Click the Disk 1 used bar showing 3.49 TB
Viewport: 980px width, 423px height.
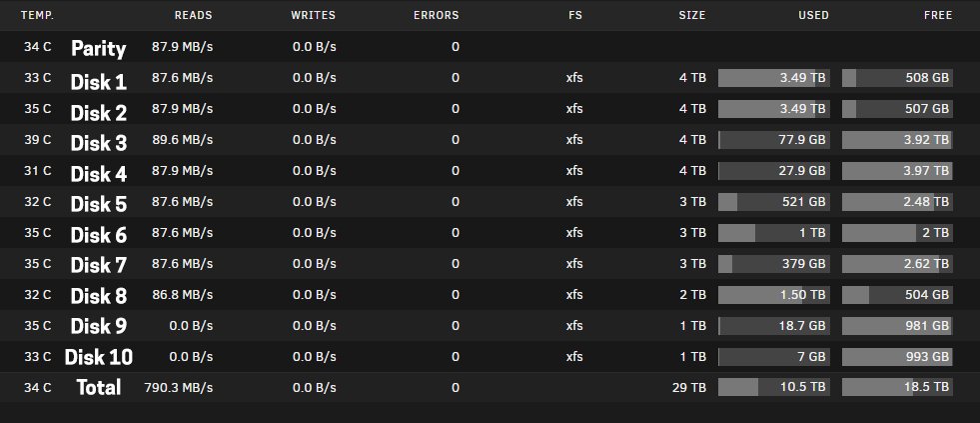pyautogui.click(x=774, y=78)
